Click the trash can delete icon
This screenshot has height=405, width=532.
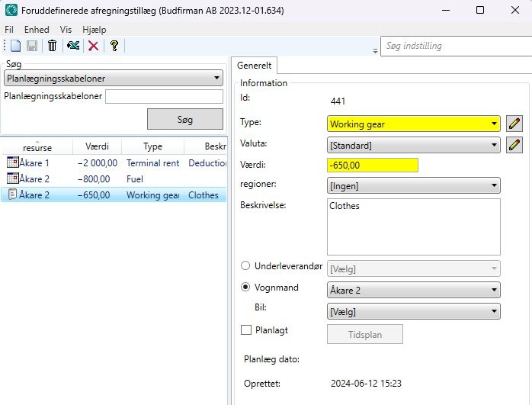tap(52, 46)
